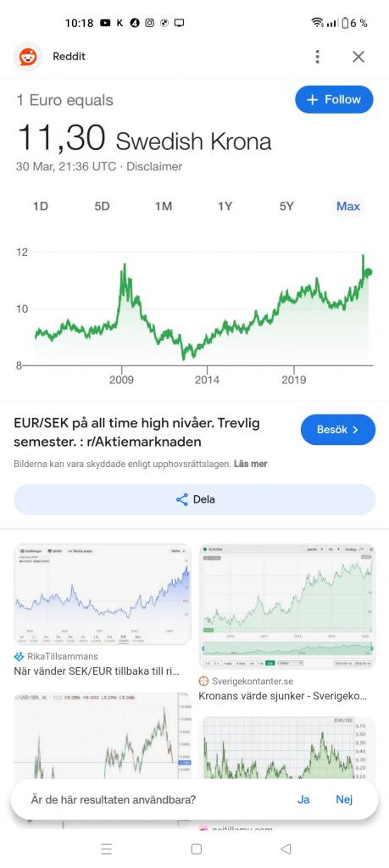Select the 1D time range tab

coord(41,207)
